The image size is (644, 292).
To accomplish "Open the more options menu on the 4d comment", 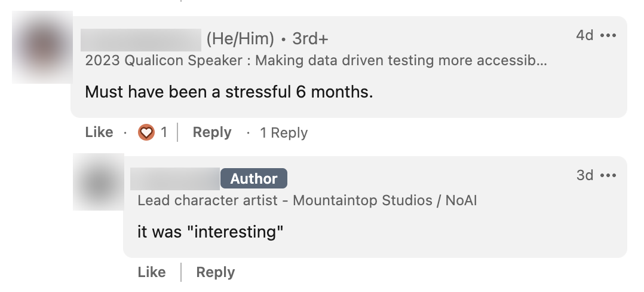I will (x=608, y=36).
